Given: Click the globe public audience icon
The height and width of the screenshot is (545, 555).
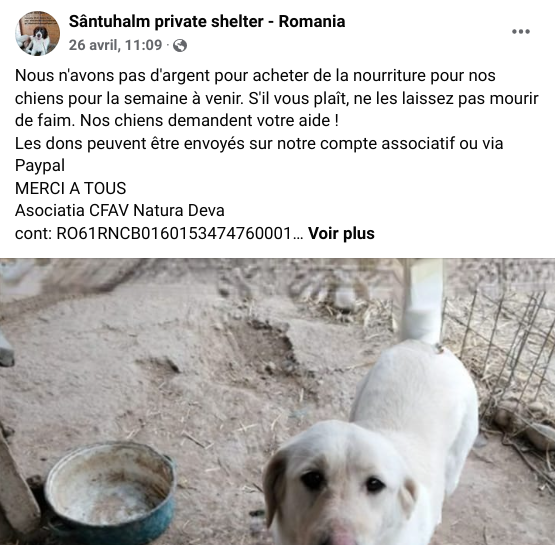Looking at the screenshot, I should pyautogui.click(x=180, y=46).
